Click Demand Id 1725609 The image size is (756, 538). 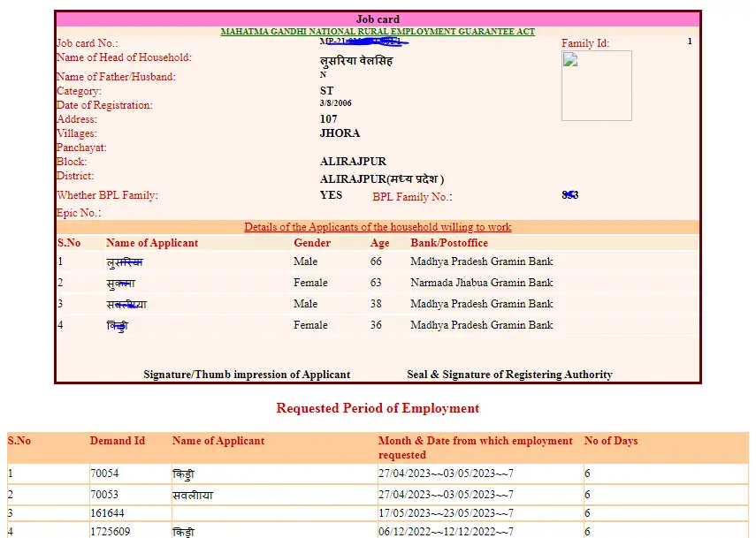[111, 531]
